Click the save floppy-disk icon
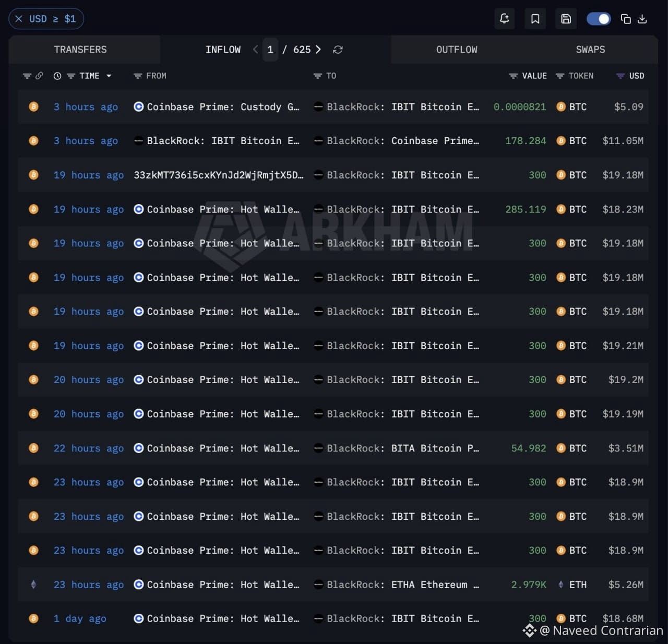668x644 pixels. (x=566, y=19)
